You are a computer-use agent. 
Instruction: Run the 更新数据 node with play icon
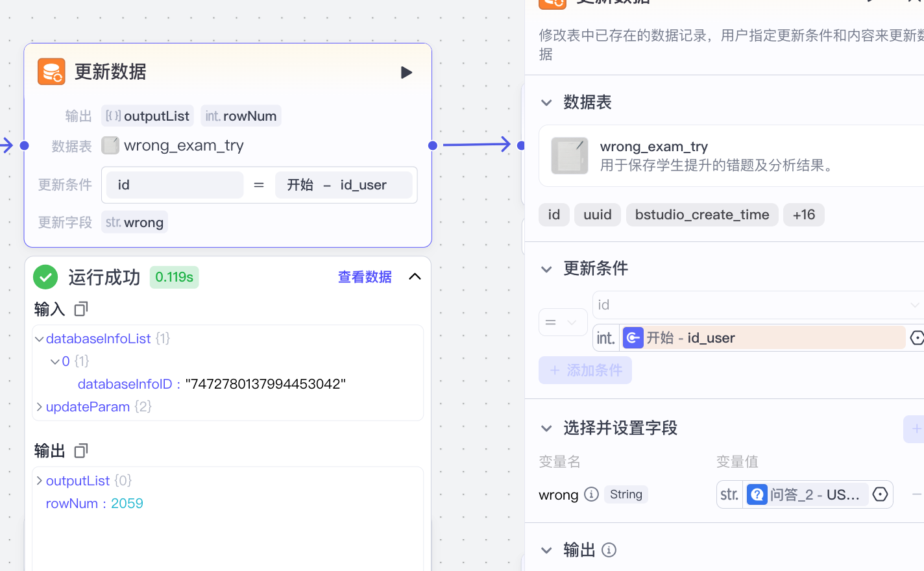[x=406, y=72]
